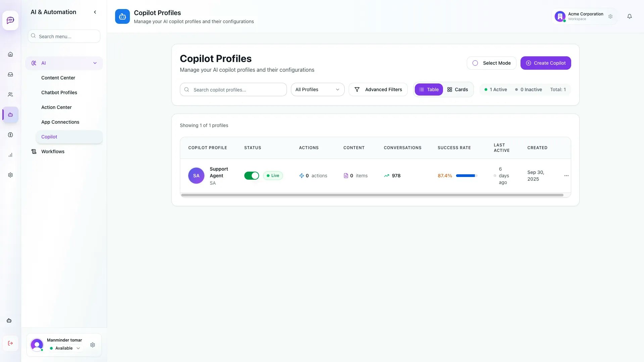Open Advanced Filters
The width and height of the screenshot is (644, 362).
[378, 89]
